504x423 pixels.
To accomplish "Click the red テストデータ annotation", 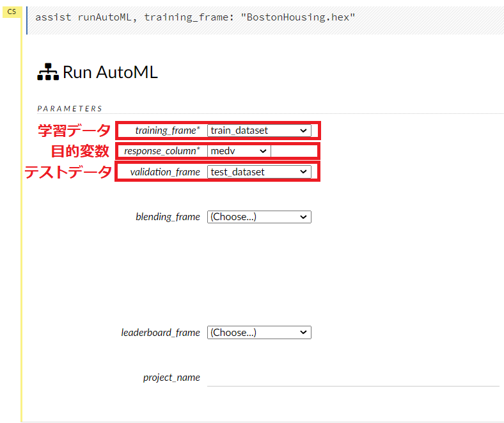I will click(x=68, y=172).
